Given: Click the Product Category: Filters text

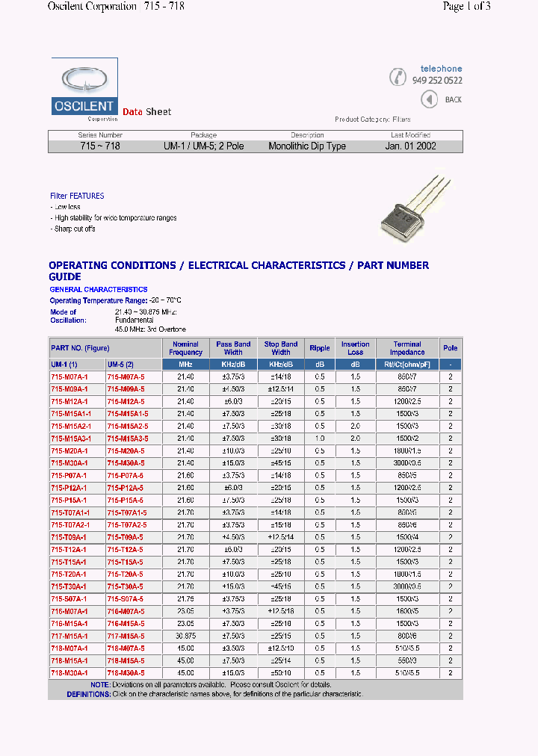Looking at the screenshot, I should click(373, 119).
